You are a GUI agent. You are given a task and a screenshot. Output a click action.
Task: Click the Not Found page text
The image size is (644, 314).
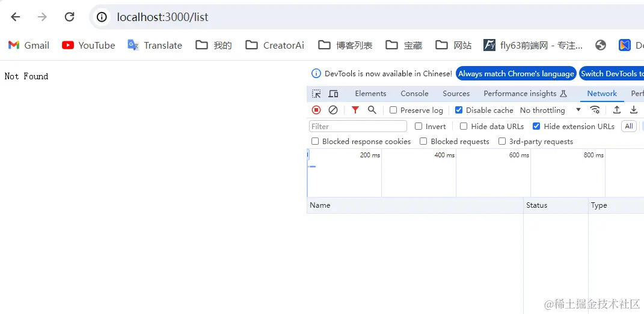click(x=26, y=76)
